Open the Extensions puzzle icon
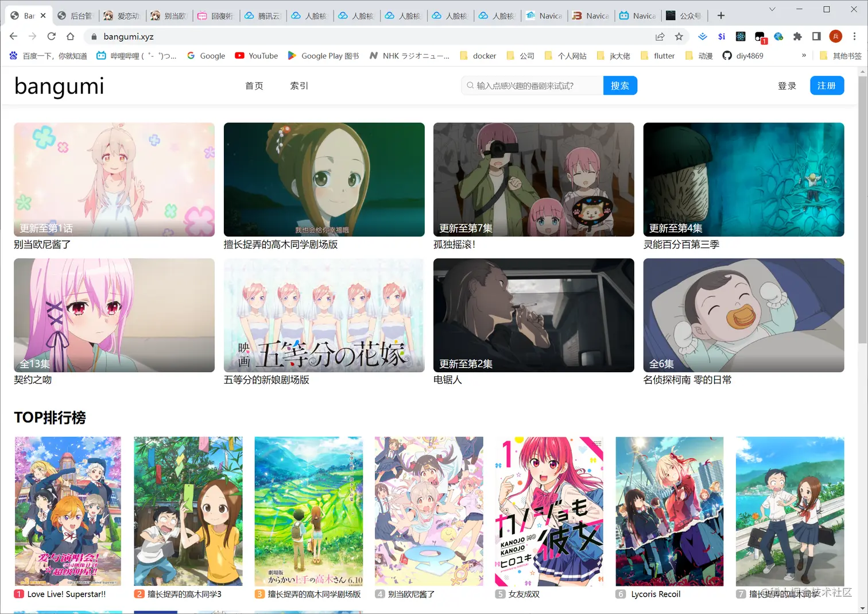The width and height of the screenshot is (868, 614). pos(797,36)
